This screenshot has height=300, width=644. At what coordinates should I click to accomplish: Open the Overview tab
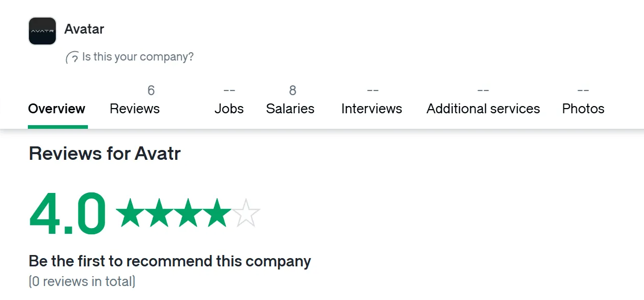(57, 109)
